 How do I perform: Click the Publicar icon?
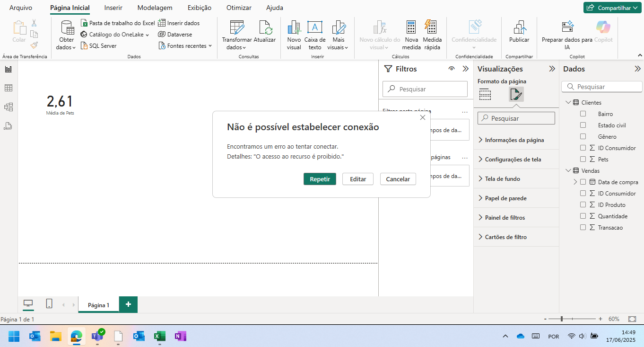pos(520,27)
